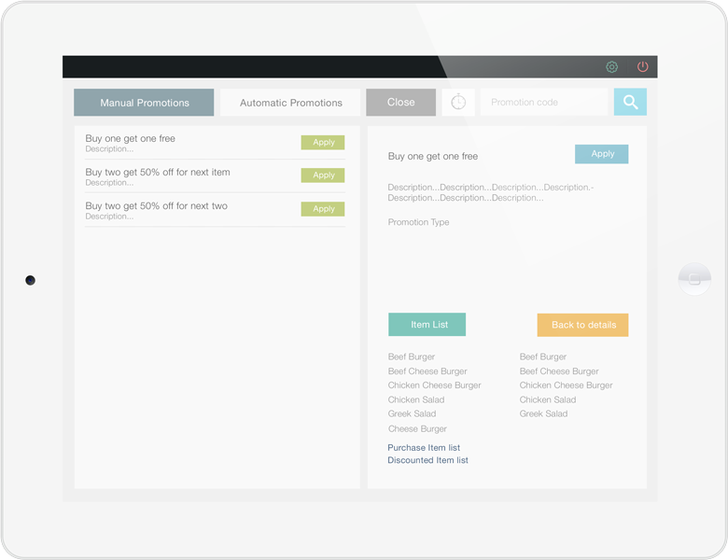Apply the Buy one get one free promotion in list
728x560 pixels.
click(323, 143)
